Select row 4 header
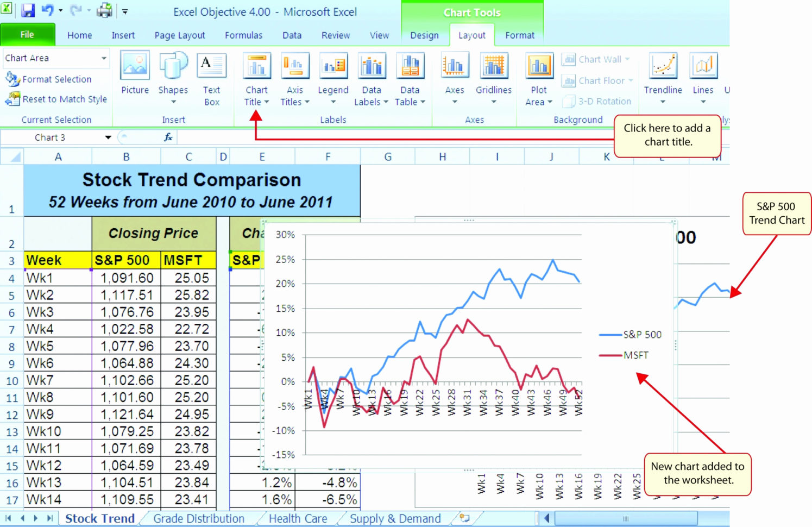The width and height of the screenshot is (812, 527). point(11,278)
